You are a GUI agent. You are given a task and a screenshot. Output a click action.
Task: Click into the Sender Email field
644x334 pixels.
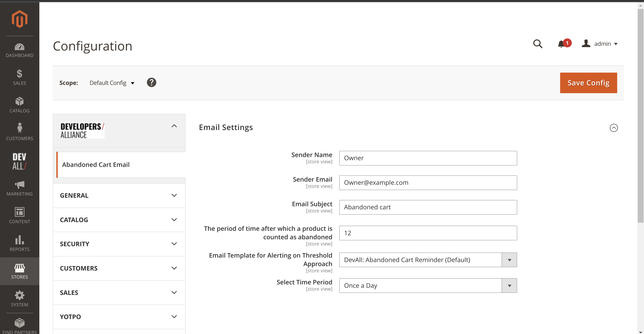(x=428, y=183)
